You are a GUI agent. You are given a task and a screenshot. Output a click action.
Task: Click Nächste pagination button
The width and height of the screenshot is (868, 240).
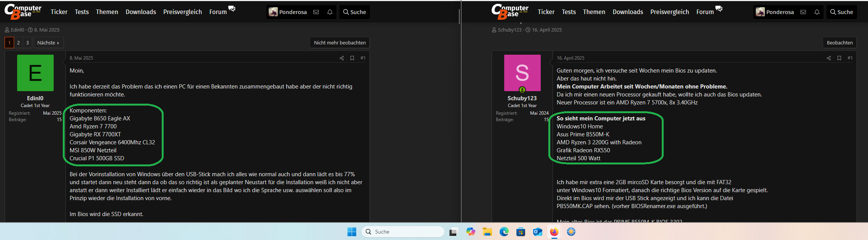48,43
